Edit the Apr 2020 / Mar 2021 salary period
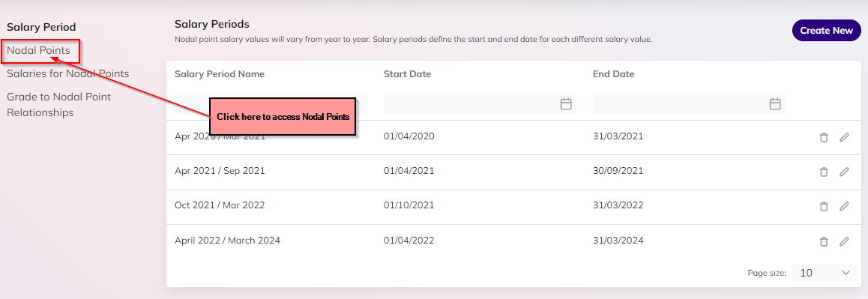Image resolution: width=868 pixels, height=299 pixels. (844, 138)
